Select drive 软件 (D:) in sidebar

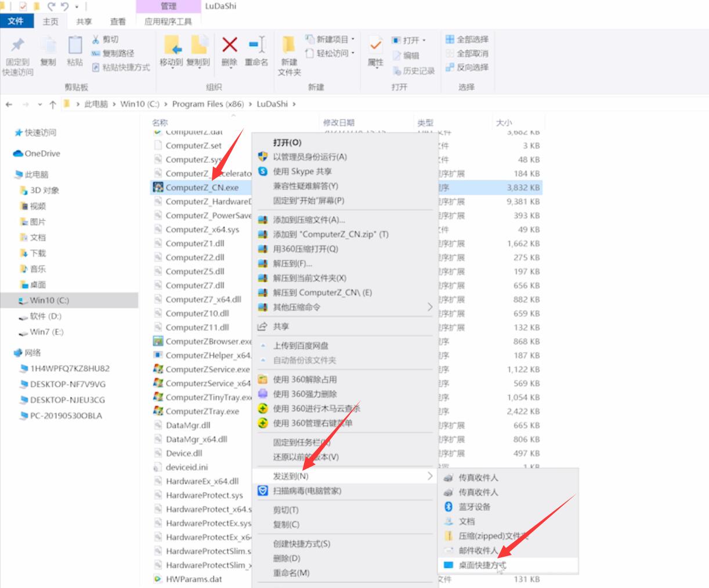[x=40, y=316]
